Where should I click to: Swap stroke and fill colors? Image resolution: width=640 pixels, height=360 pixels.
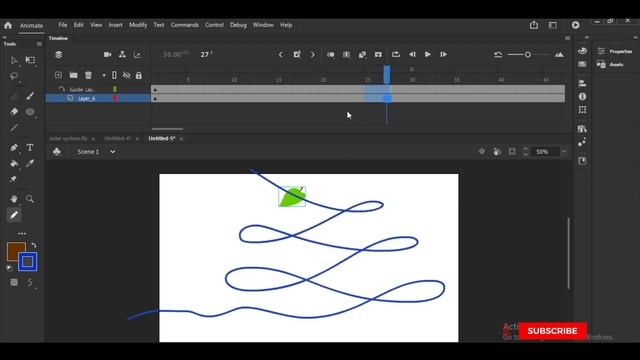pyautogui.click(x=33, y=246)
